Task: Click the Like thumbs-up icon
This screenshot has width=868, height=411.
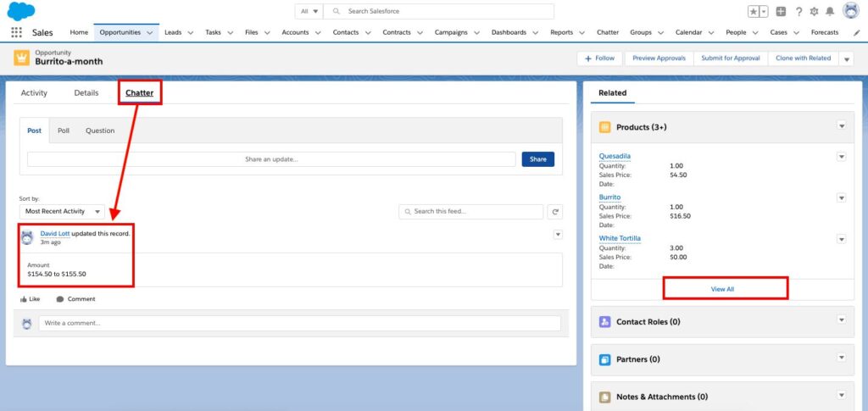Action: pyautogui.click(x=23, y=299)
